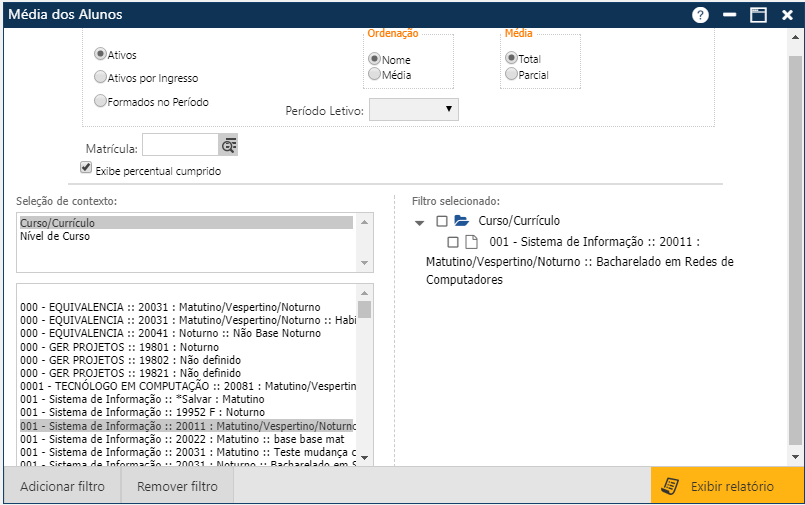
Task: Select 0001 - TECNÓLOGO EM COMPUTAÇÃO list entry
Action: pos(188,385)
